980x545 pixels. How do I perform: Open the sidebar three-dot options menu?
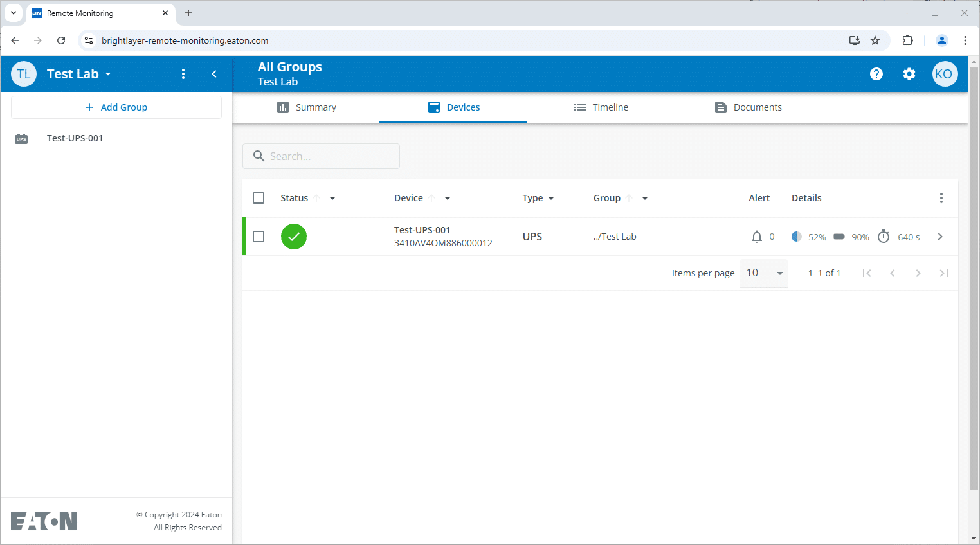(183, 74)
